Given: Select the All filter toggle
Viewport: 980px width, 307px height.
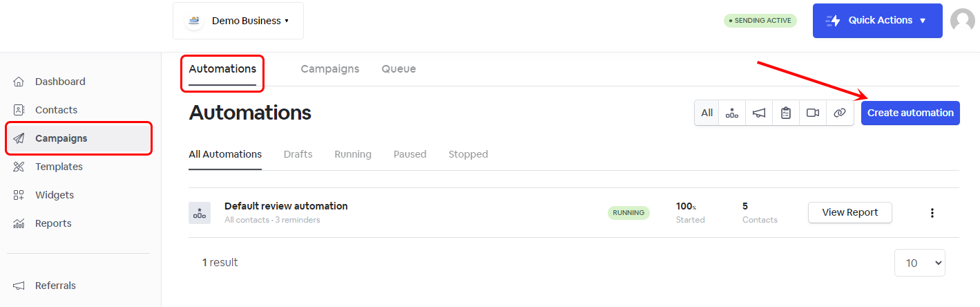Looking at the screenshot, I should (707, 113).
